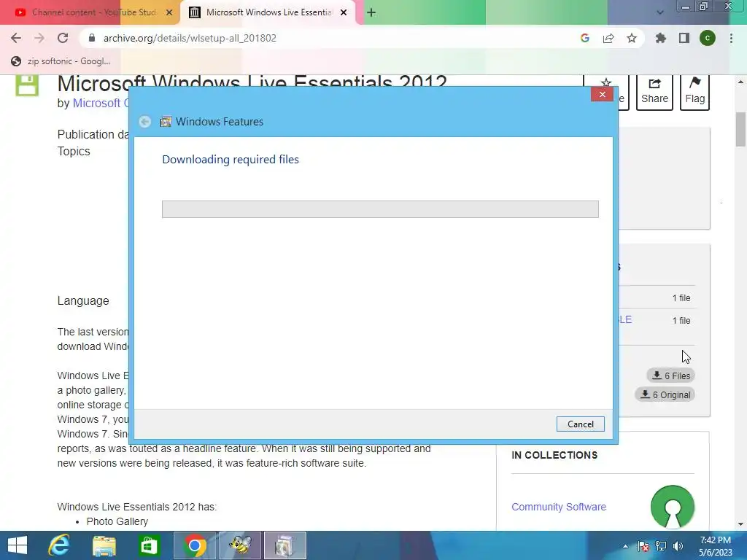Close the Windows Live Essentials tab
This screenshot has width=747, height=560.
344,12
